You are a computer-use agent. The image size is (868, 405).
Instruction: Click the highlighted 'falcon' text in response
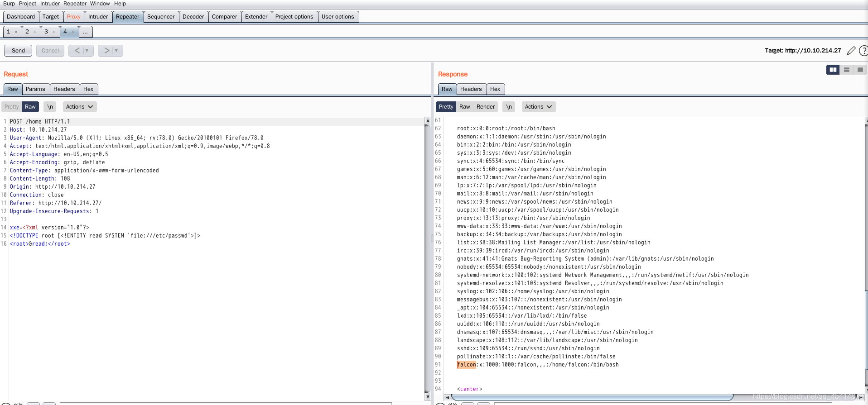(x=467, y=365)
